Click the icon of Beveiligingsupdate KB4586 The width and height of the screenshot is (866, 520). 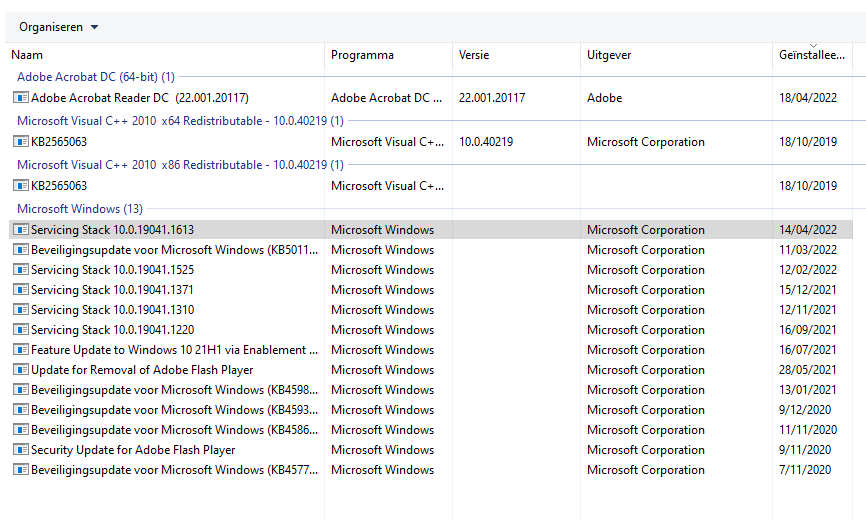[21, 430]
